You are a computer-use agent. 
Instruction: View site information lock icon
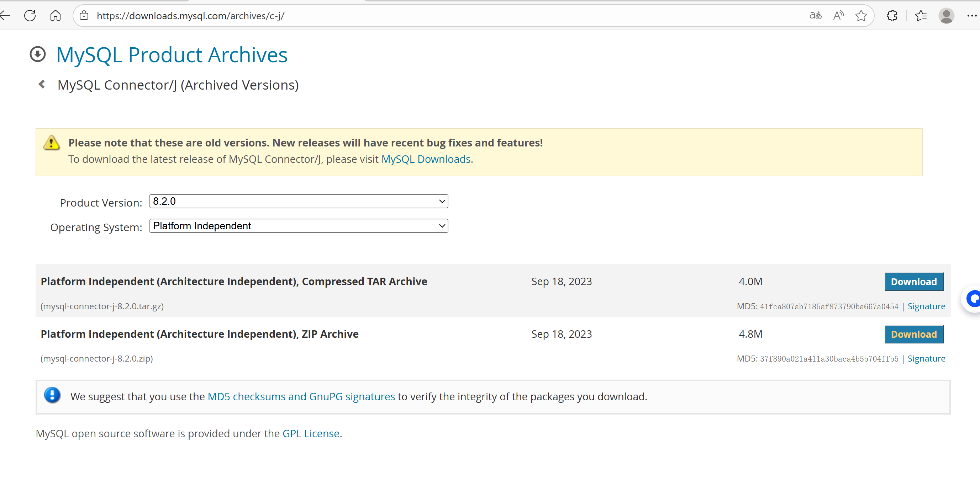(x=84, y=16)
